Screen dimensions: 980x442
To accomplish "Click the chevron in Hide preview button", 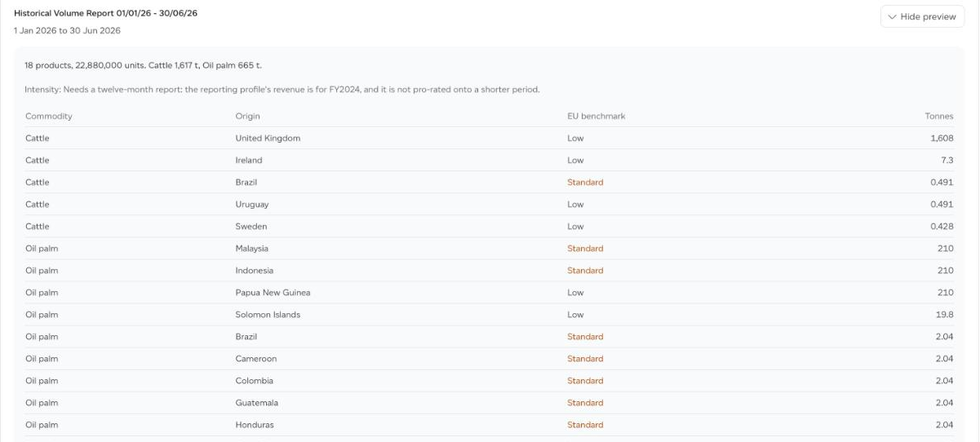I will coord(892,17).
